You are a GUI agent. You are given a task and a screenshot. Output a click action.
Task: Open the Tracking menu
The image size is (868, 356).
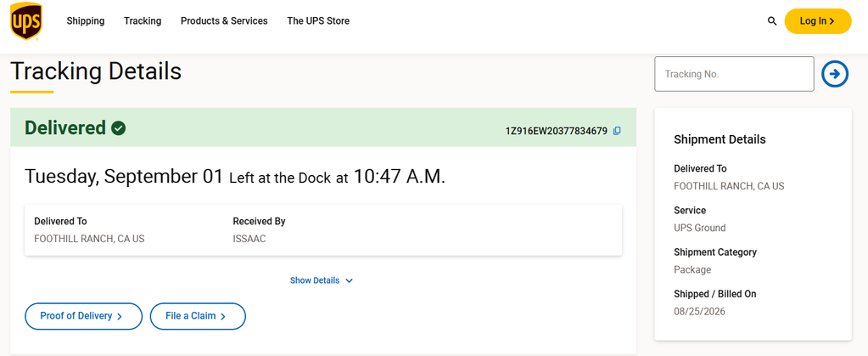(143, 21)
